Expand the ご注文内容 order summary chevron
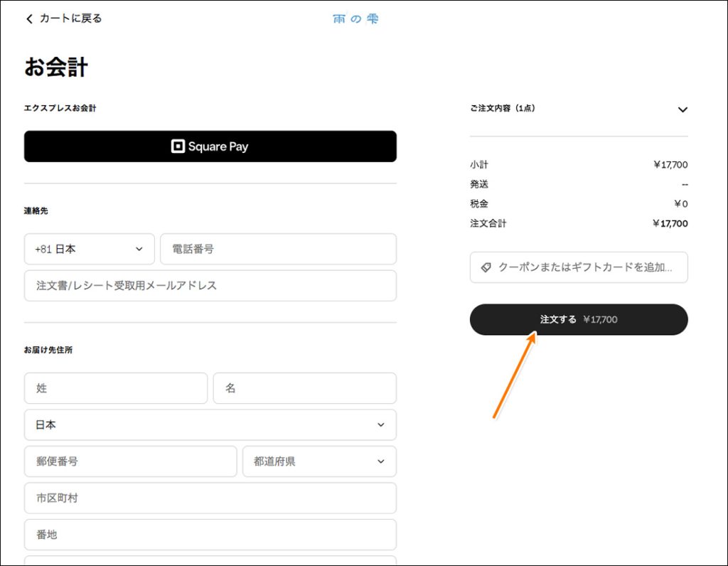Screen dimensions: 728x566 [x=682, y=110]
